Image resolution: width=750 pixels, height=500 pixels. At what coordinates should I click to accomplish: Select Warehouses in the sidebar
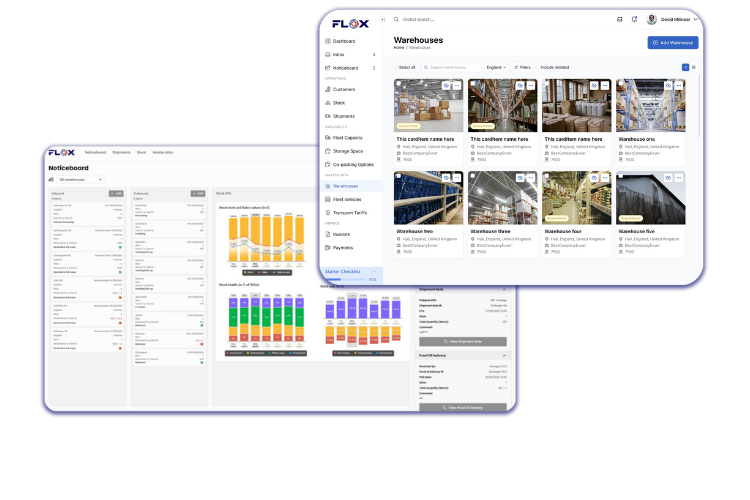pyautogui.click(x=351, y=186)
